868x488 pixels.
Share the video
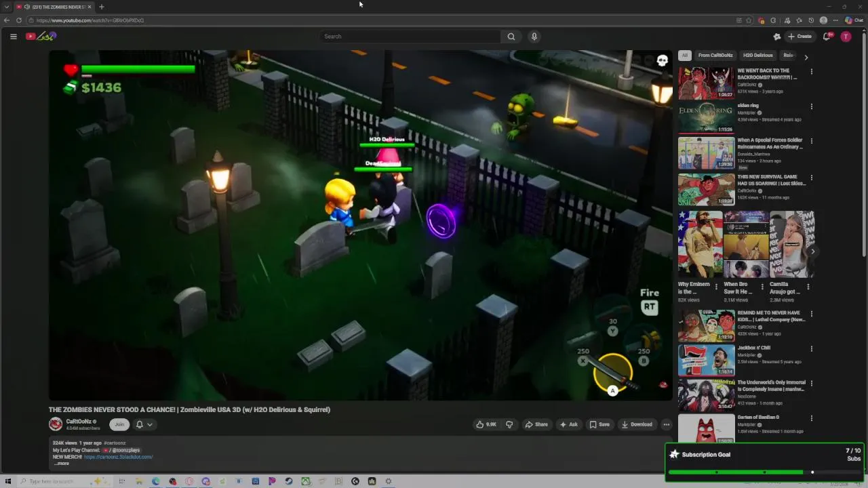[536, 424]
